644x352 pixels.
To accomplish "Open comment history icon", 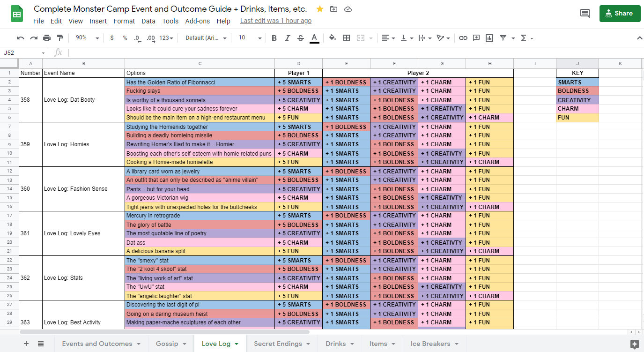I will point(585,14).
